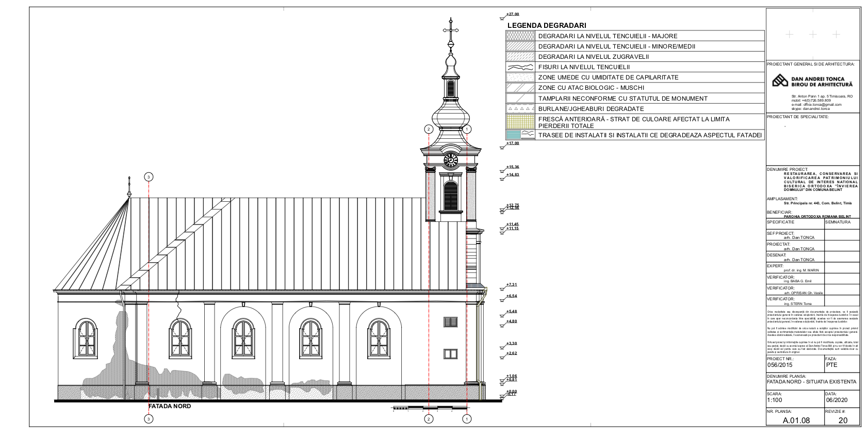Click the +27.00 elevation marker
This screenshot has height=434, width=868.
click(x=512, y=14)
